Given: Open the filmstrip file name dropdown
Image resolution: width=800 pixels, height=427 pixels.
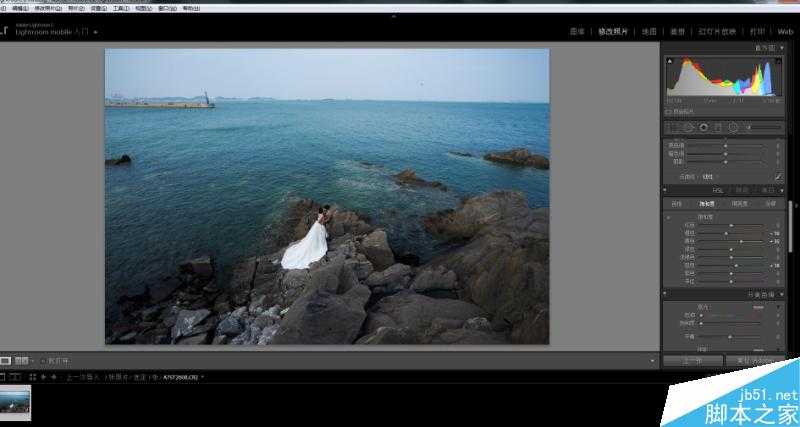Looking at the screenshot, I should click(x=203, y=377).
